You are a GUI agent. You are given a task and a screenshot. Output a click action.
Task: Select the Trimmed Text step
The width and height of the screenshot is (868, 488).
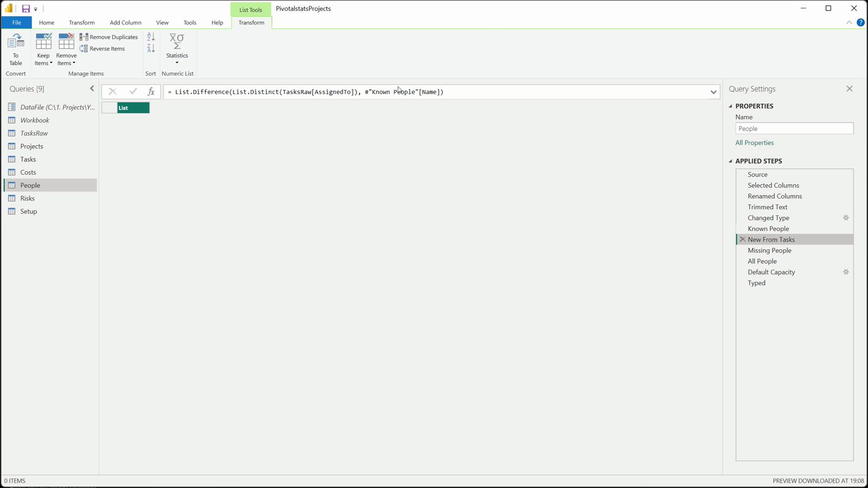794,207
